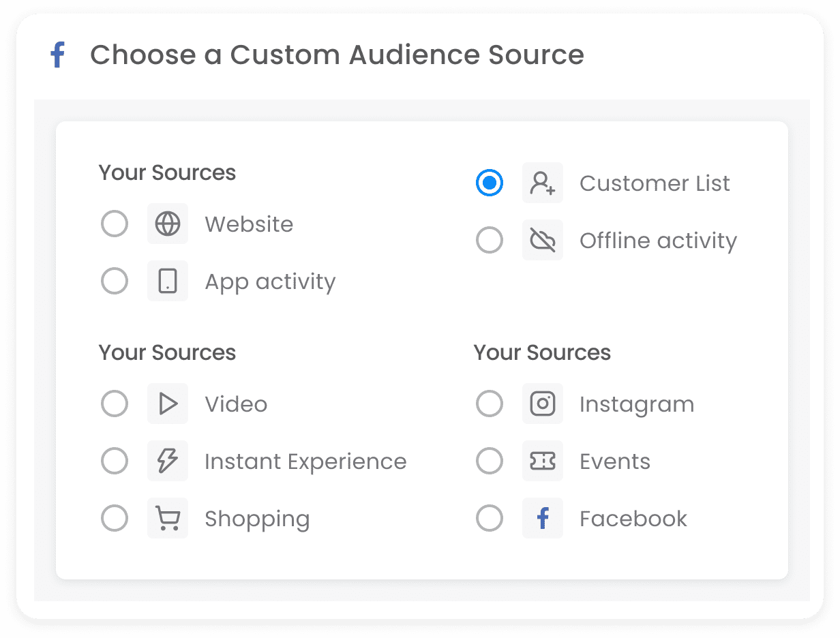Image resolution: width=840 pixels, height=638 pixels.
Task: Select the Video radio button
Action: click(115, 404)
